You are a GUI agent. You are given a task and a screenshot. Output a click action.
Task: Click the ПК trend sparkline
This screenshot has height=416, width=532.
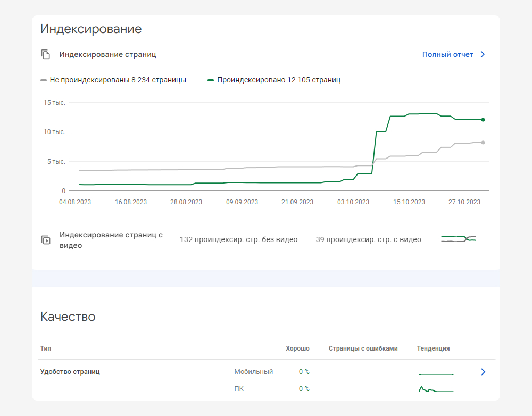coord(436,389)
